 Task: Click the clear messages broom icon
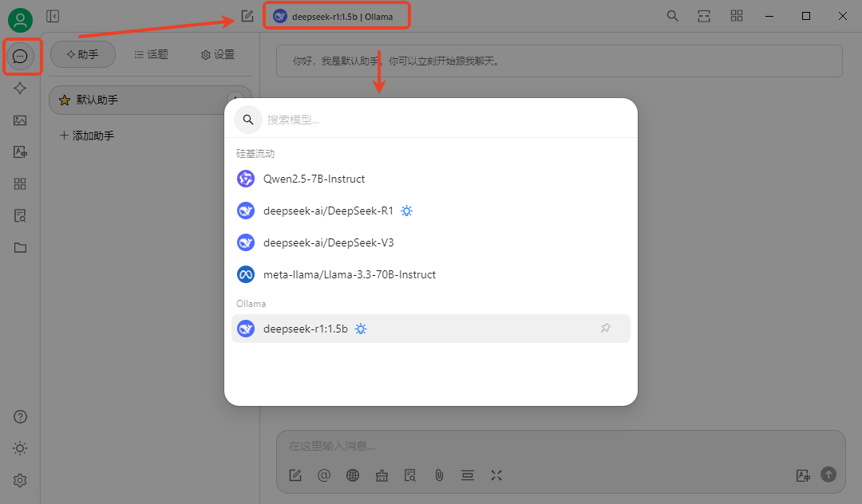click(382, 475)
